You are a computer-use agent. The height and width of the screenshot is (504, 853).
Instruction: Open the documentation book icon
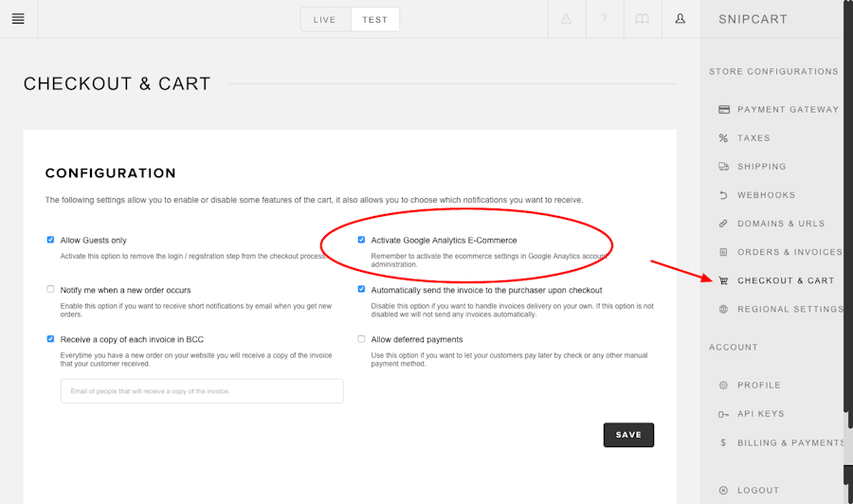tap(643, 19)
